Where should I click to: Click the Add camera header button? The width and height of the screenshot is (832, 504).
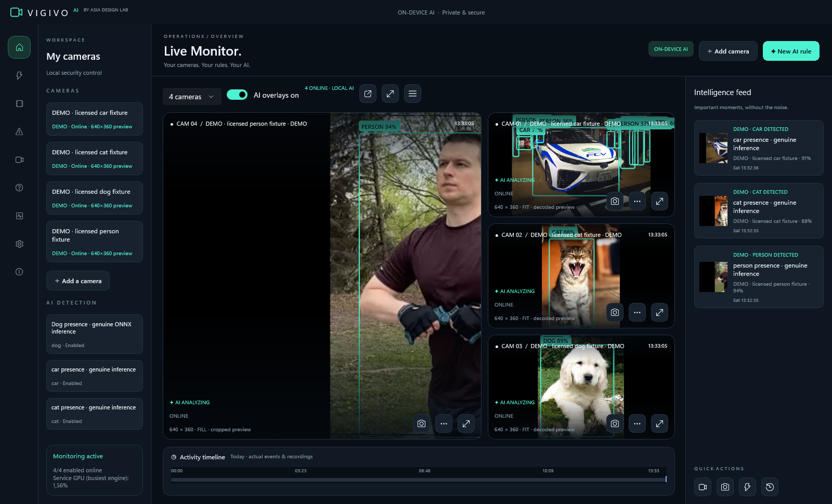728,51
